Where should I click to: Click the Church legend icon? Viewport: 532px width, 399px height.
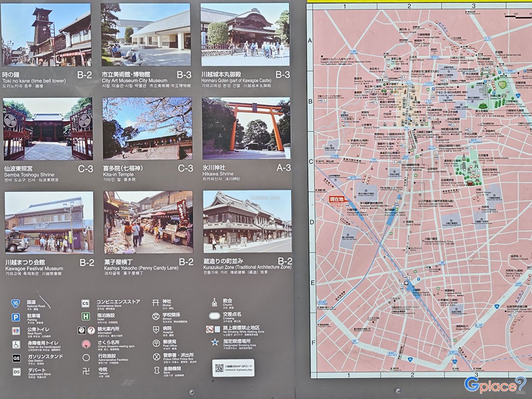pyautogui.click(x=214, y=301)
